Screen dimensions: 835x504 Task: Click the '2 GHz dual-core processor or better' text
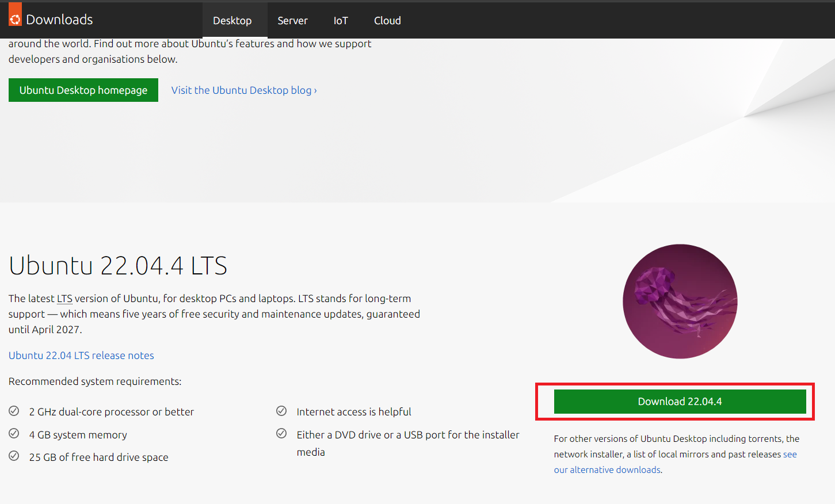(x=112, y=412)
